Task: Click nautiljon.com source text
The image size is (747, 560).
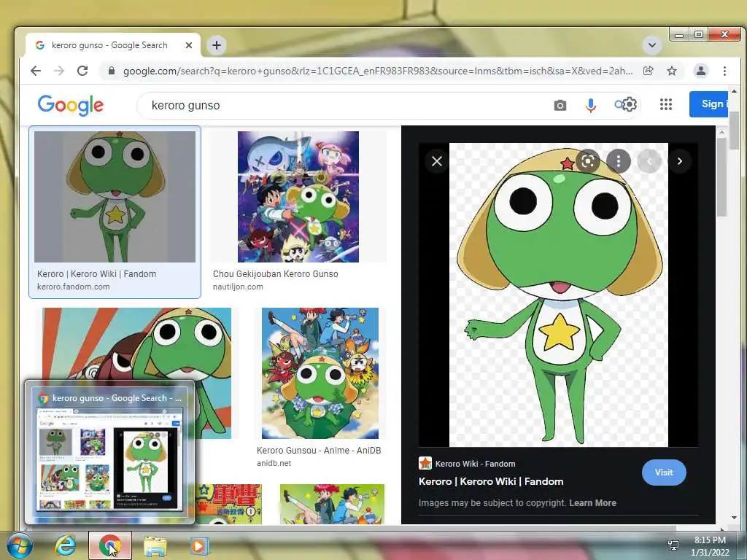Action: click(238, 287)
